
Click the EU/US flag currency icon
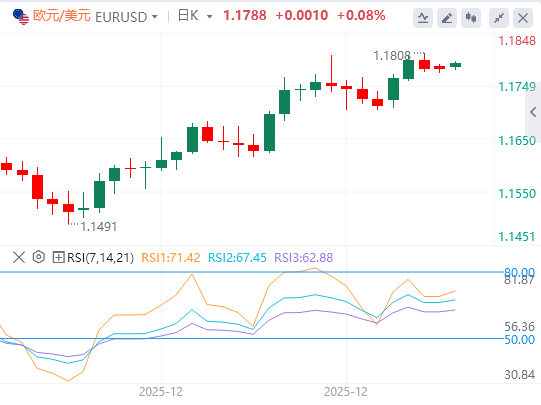[21, 17]
